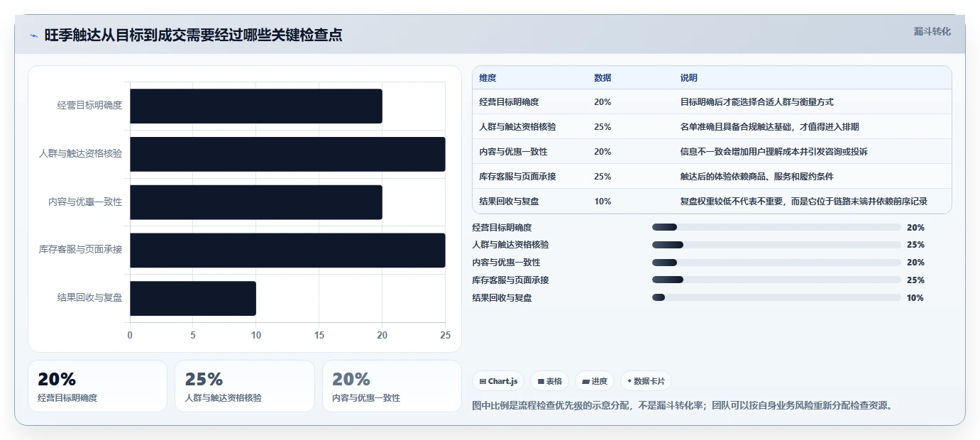Click the 库存客服与页面承接 y-axis label in the chart
The height and width of the screenshot is (440, 980).
coord(81,251)
